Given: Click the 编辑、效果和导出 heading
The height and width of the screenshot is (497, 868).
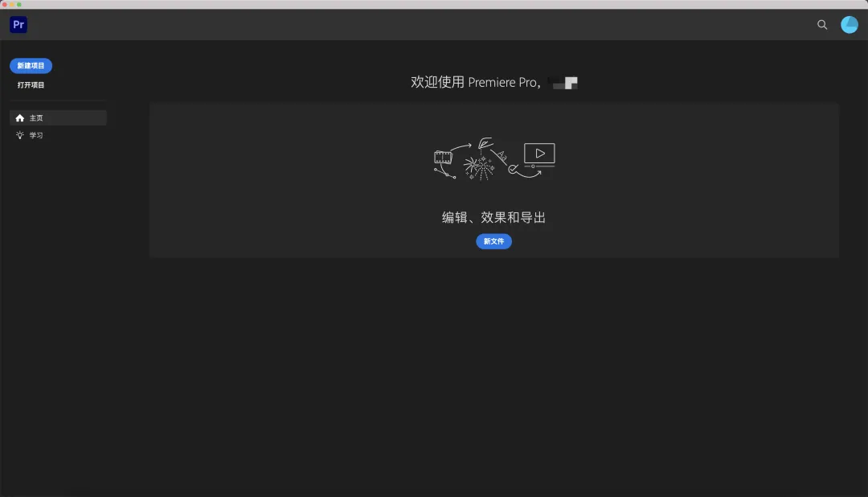Looking at the screenshot, I should (x=493, y=217).
